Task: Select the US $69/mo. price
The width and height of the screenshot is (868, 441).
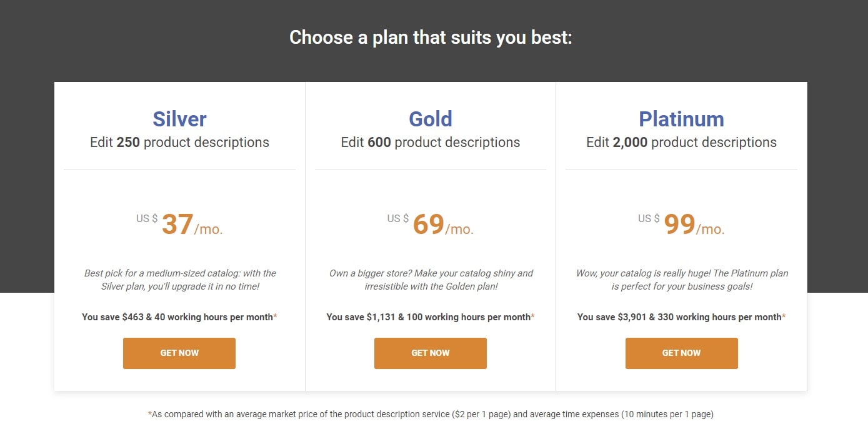Action: coord(431,225)
